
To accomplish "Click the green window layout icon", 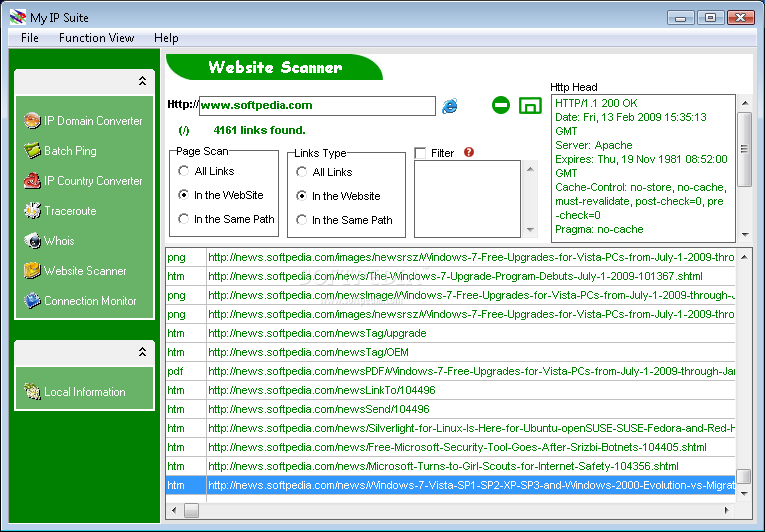I will pyautogui.click(x=530, y=105).
